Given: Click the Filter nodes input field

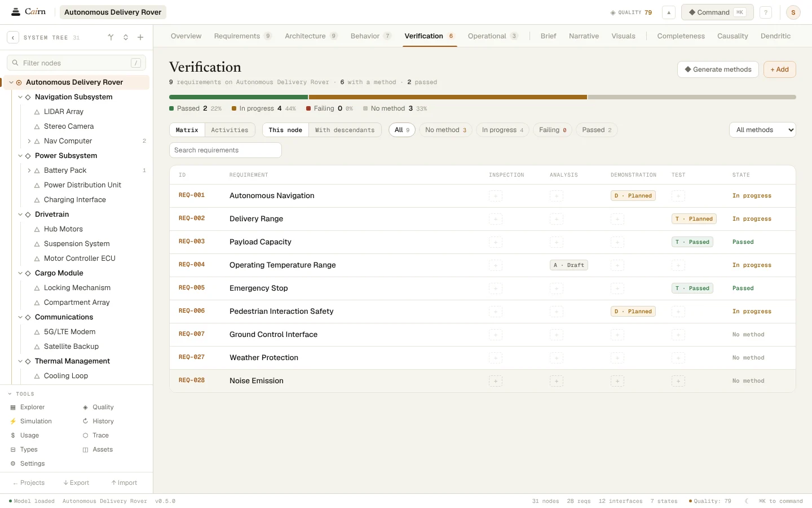Looking at the screenshot, I should pyautogui.click(x=76, y=63).
